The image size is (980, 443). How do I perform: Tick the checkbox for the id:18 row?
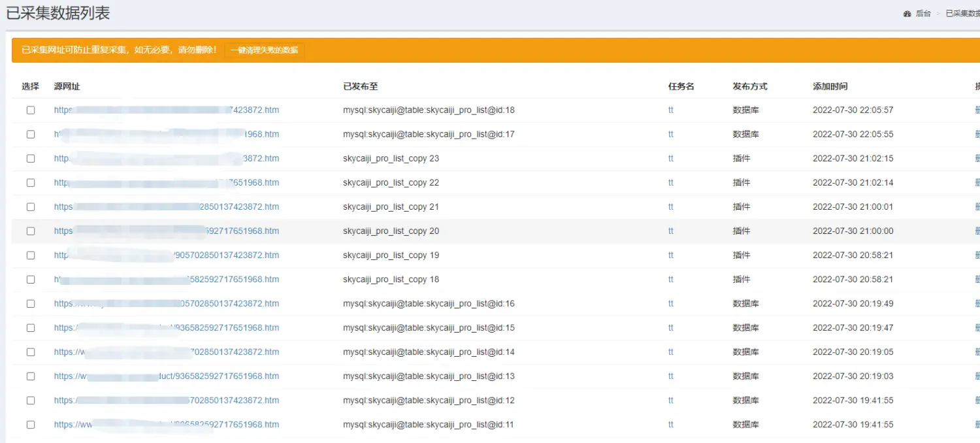[31, 110]
